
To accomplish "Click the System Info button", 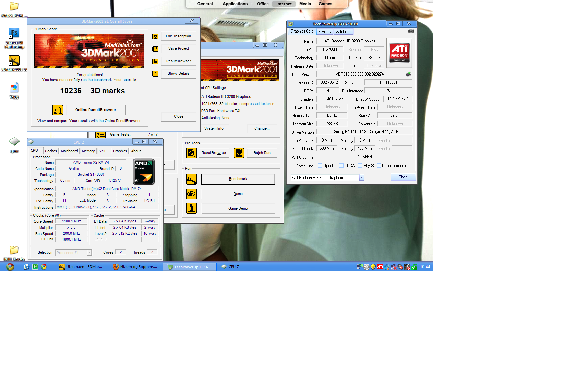I will (x=214, y=129).
